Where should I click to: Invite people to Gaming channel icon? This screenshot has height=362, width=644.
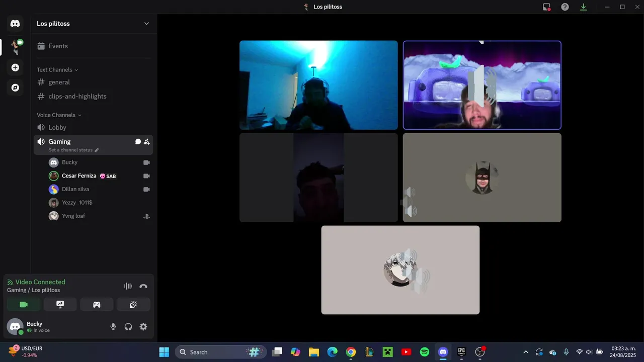(146, 142)
